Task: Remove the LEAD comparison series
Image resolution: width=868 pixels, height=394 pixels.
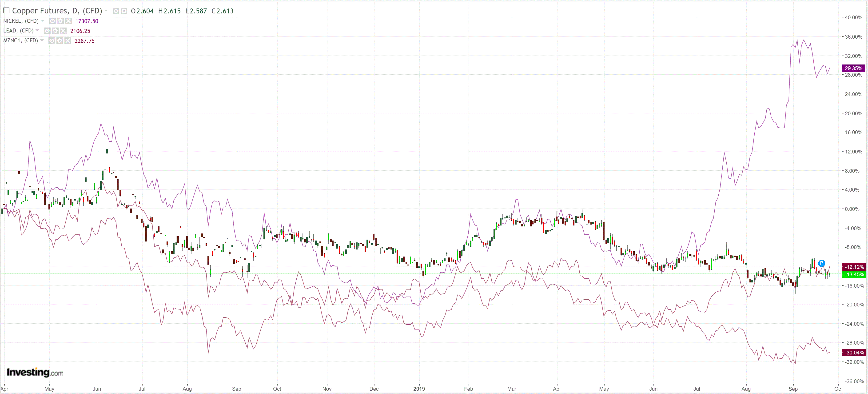Action: coord(63,31)
